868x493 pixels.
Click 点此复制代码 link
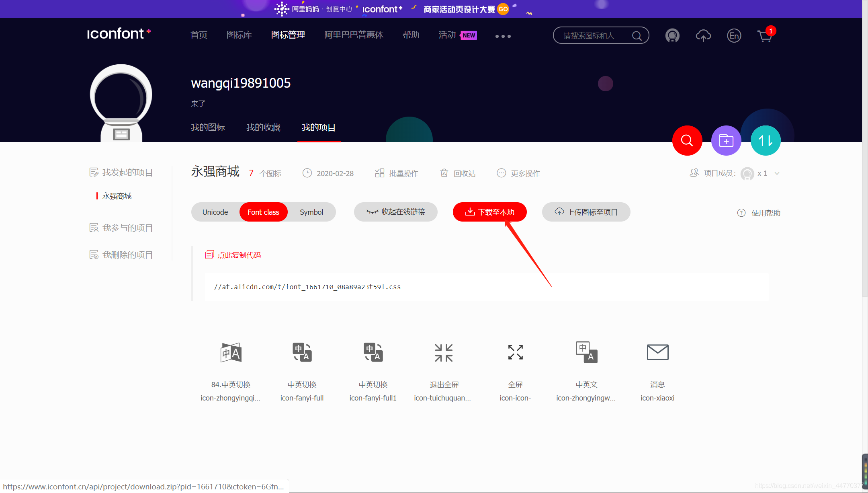coord(239,255)
